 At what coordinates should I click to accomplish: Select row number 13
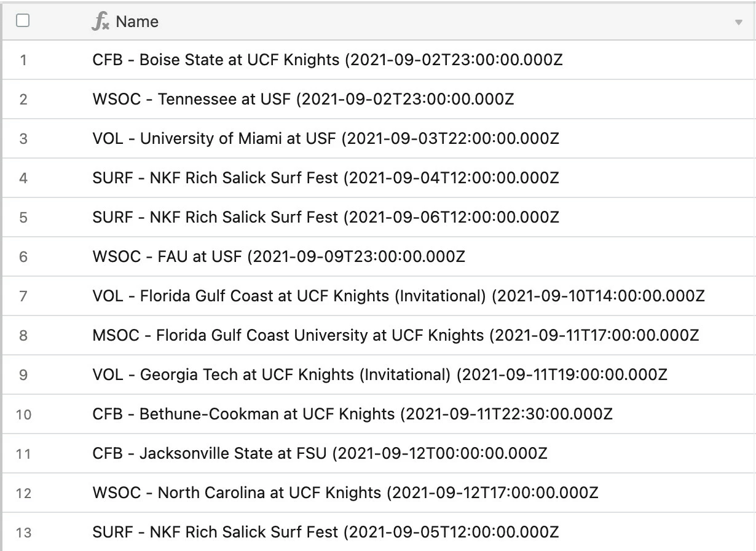23,533
